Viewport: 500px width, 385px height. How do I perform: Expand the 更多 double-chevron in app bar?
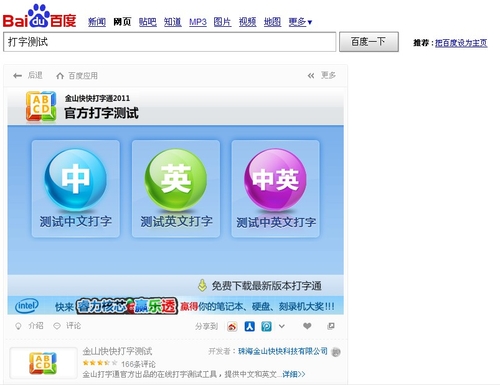click(x=311, y=76)
